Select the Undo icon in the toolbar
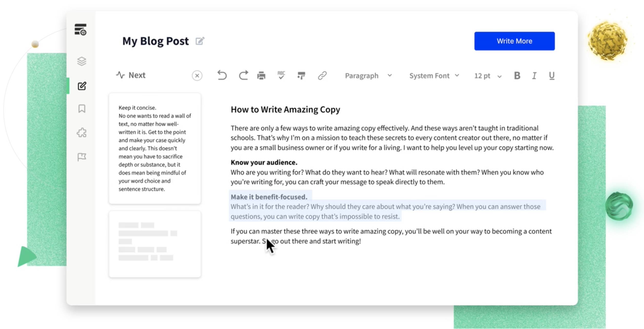644x329 pixels. click(222, 75)
